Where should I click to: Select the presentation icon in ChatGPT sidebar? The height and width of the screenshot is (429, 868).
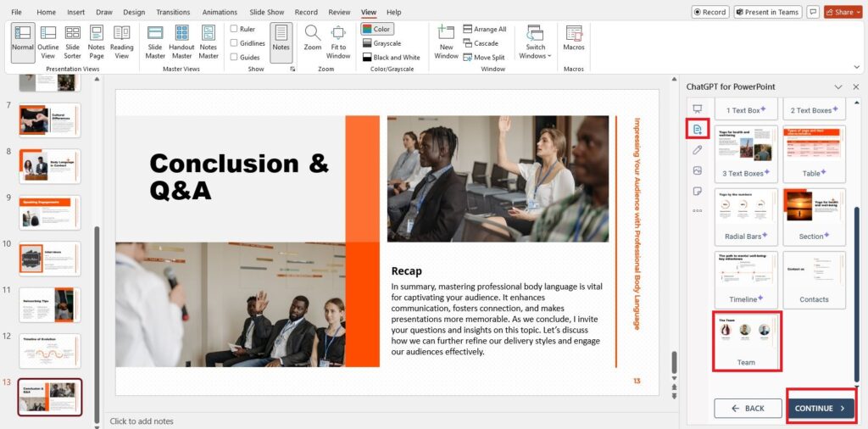pyautogui.click(x=697, y=109)
